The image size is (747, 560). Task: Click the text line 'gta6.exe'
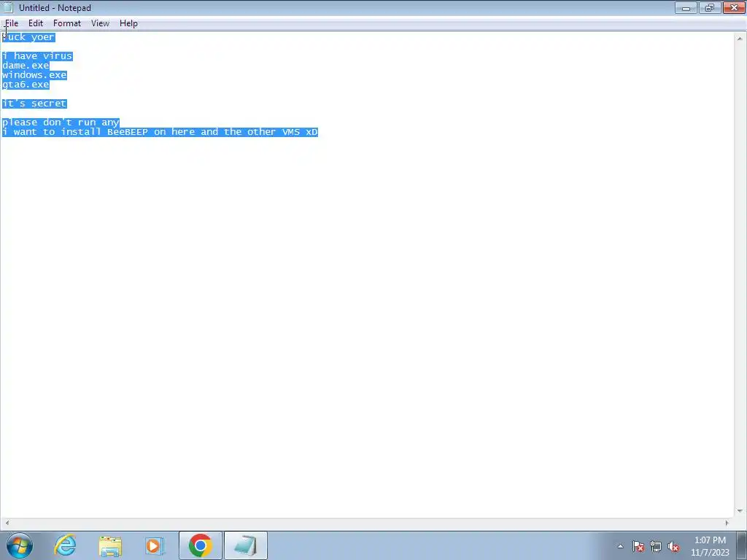coord(26,85)
